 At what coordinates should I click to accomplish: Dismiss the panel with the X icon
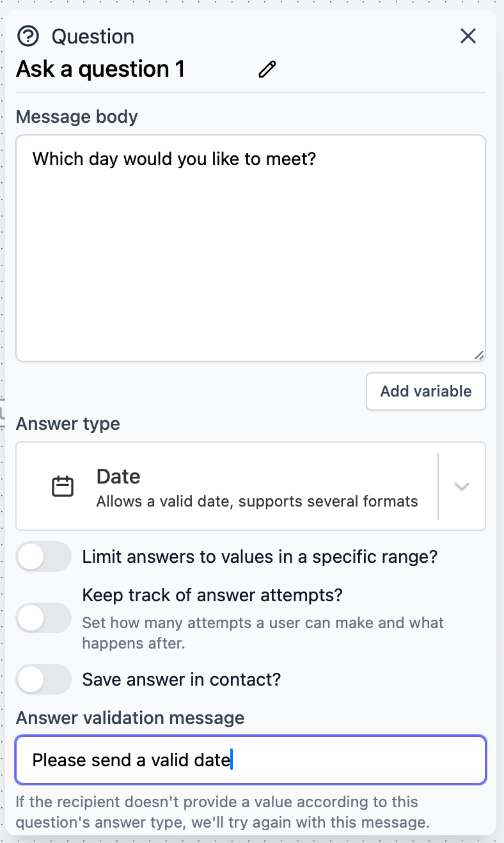468,36
